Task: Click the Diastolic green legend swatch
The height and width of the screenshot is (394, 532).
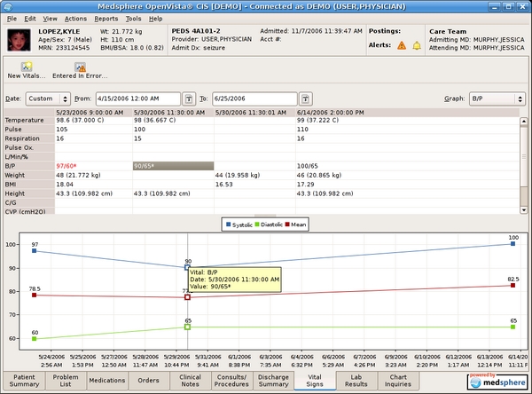Action: click(x=257, y=225)
